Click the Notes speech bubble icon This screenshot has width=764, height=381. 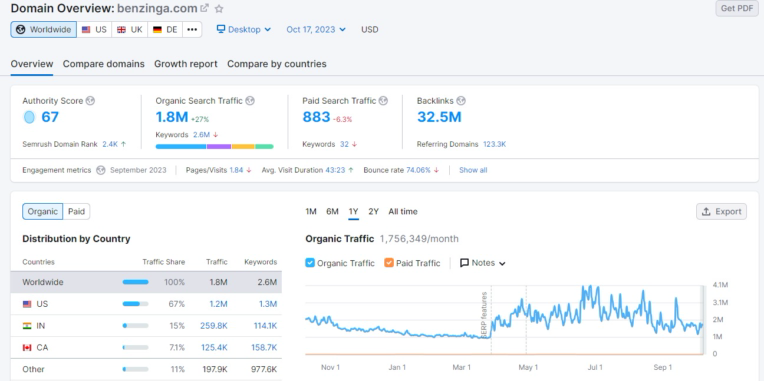point(464,263)
